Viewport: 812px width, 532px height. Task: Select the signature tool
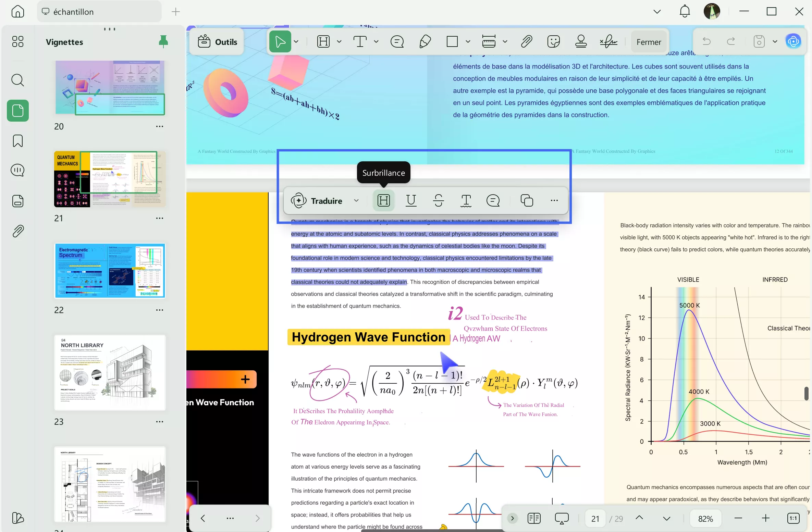coord(609,41)
